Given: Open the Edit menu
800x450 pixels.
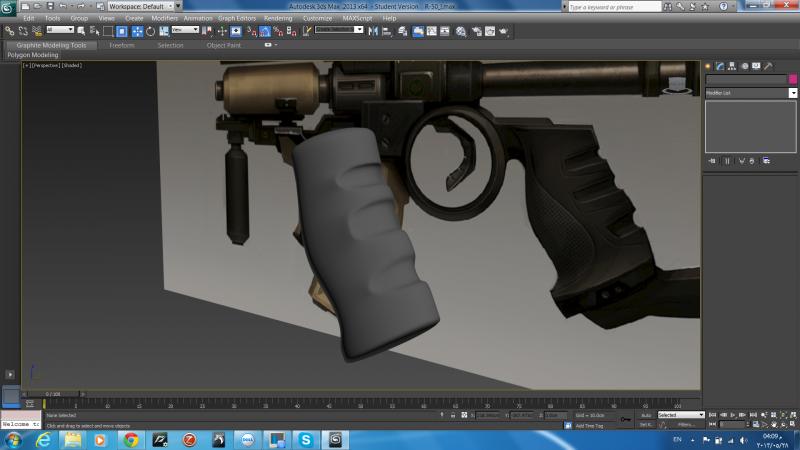Looking at the screenshot, I should (29, 18).
